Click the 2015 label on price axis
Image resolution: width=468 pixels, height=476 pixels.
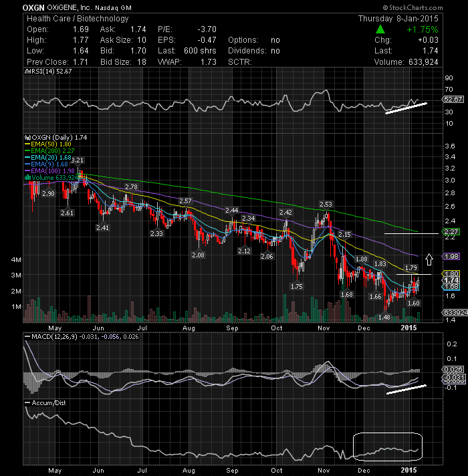(x=408, y=328)
